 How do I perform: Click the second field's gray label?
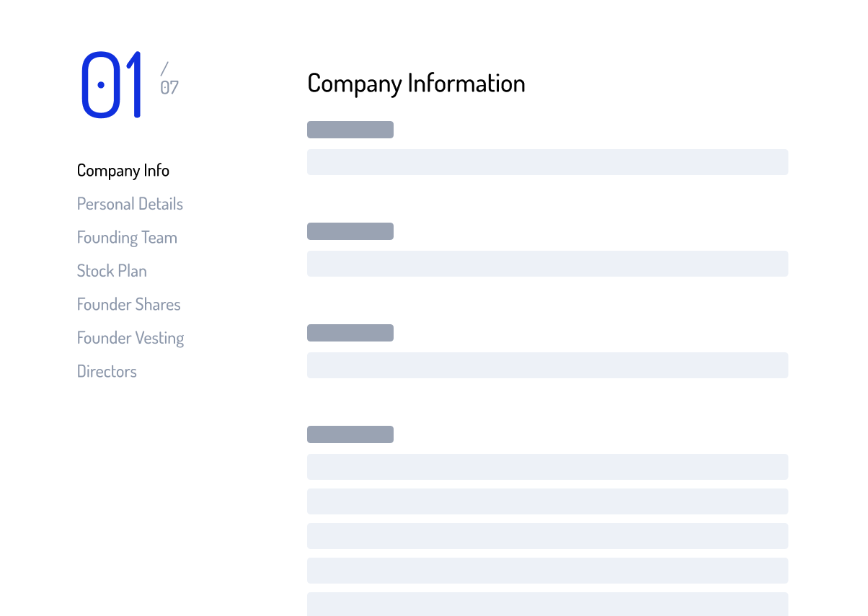pyautogui.click(x=350, y=231)
